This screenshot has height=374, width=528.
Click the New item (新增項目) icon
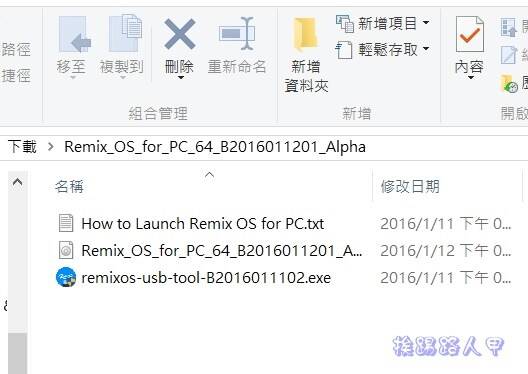[x=345, y=24]
